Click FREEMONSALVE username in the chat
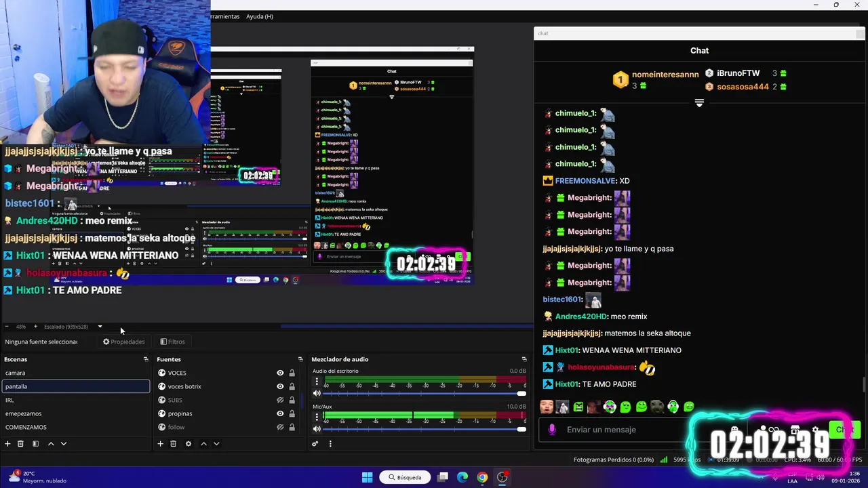 (585, 181)
